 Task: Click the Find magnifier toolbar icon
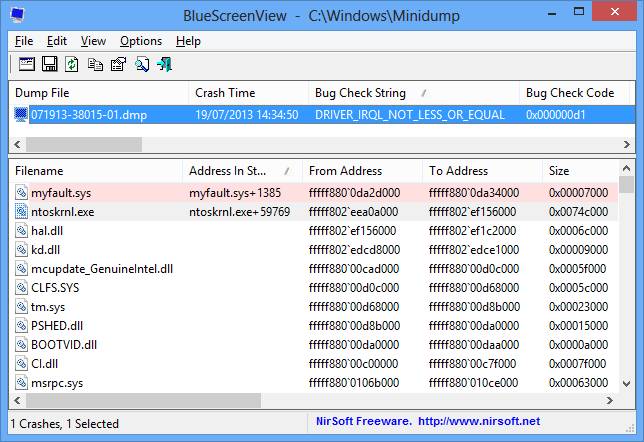pos(142,65)
